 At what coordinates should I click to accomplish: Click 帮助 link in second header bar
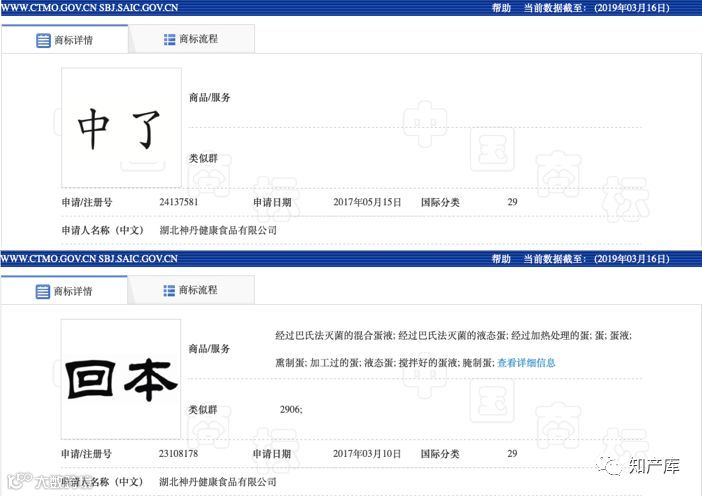click(501, 259)
